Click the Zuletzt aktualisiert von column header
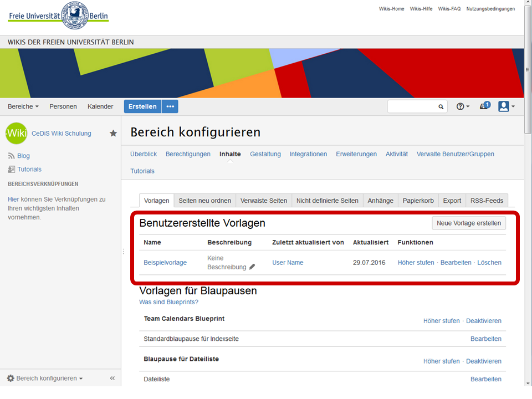 [x=308, y=242]
